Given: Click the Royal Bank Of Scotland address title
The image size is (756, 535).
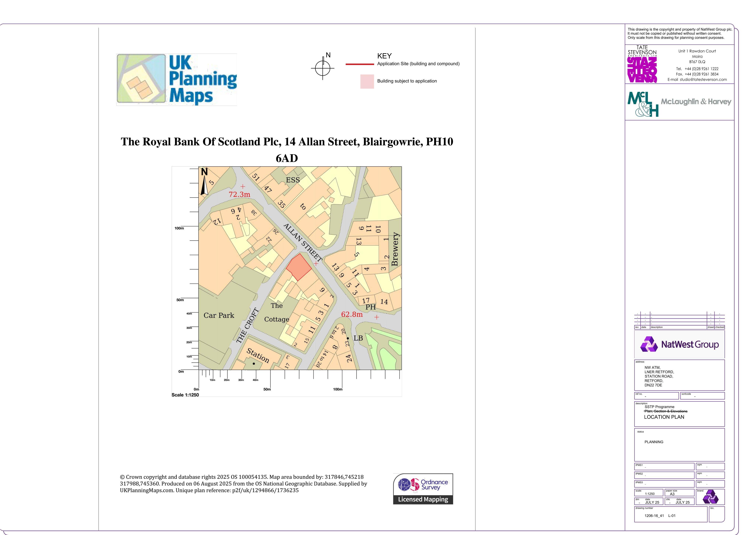Looking at the screenshot, I should (x=287, y=150).
